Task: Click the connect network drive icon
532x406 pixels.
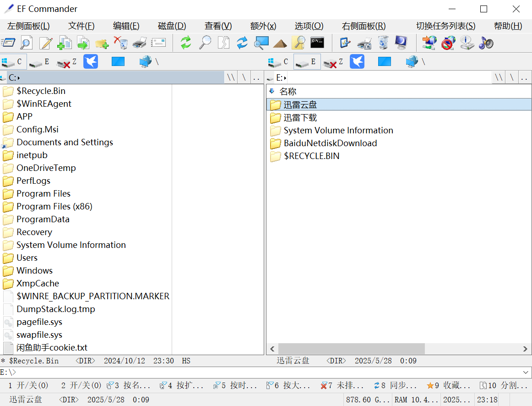Action: [x=429, y=43]
